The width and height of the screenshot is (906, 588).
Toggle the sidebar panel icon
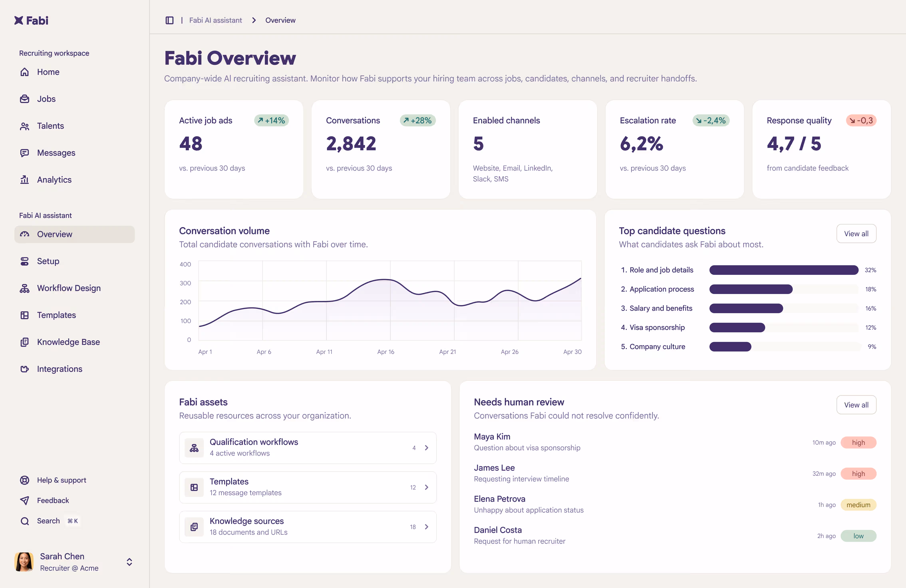click(169, 20)
